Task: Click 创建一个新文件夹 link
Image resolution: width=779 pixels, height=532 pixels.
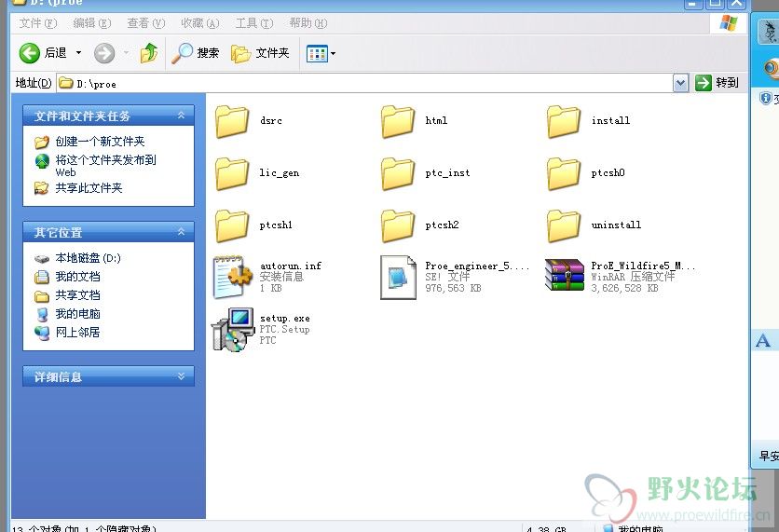Action: click(100, 142)
